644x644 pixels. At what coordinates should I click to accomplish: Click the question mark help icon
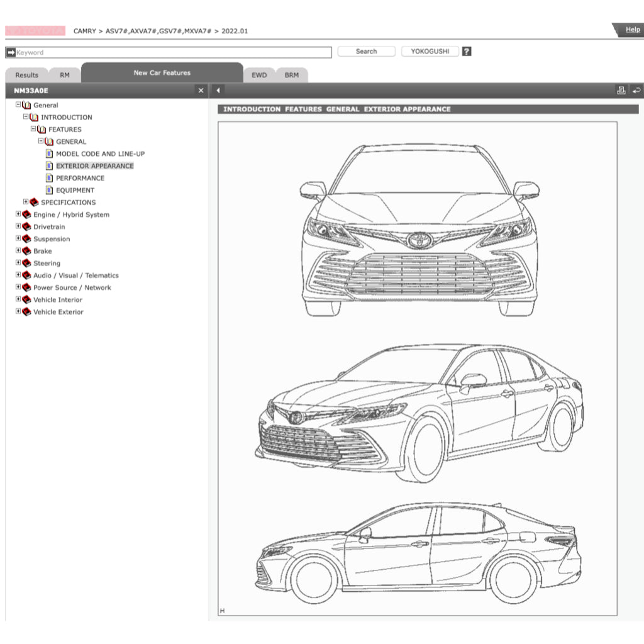point(467,52)
